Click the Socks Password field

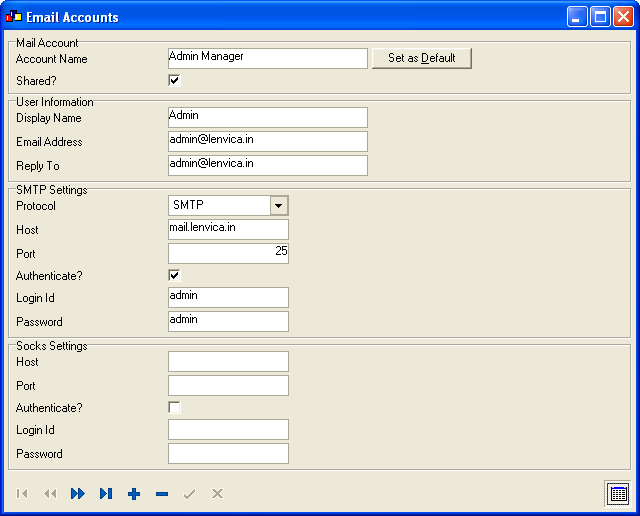click(228, 454)
